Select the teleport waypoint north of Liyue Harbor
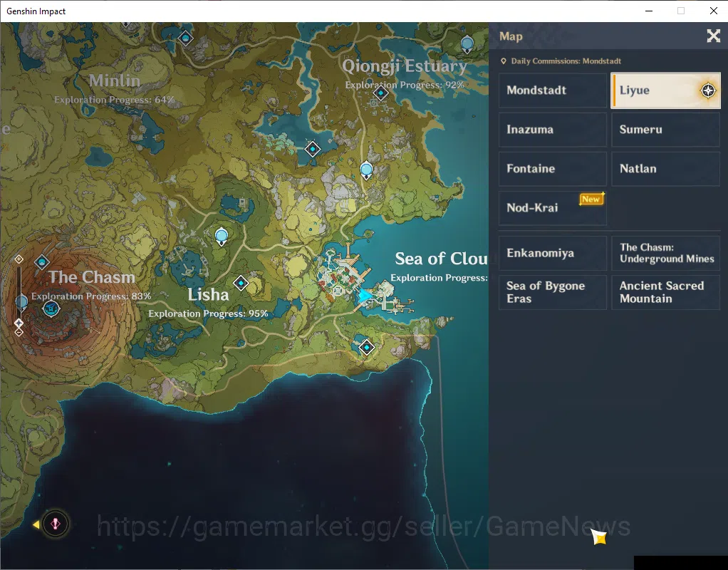728x570 pixels. point(366,170)
